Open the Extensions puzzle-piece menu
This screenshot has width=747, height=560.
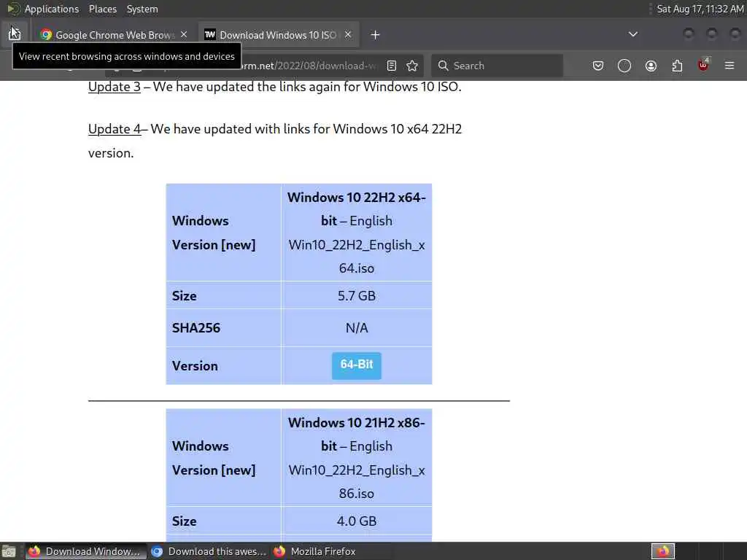678,66
